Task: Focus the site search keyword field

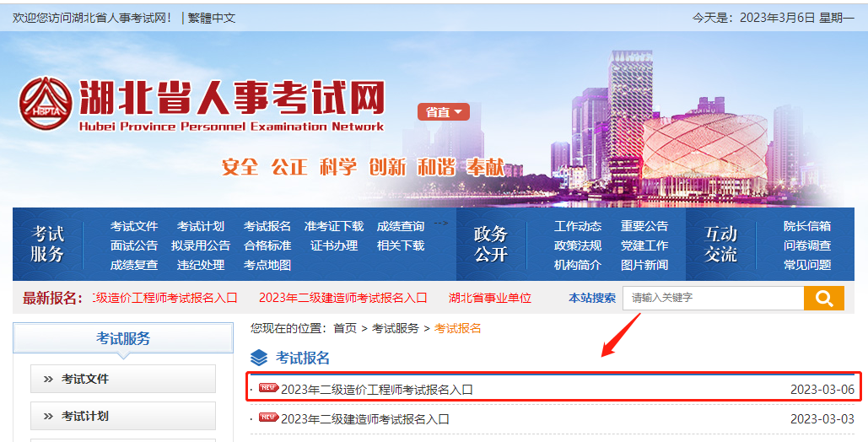Action: (x=713, y=298)
